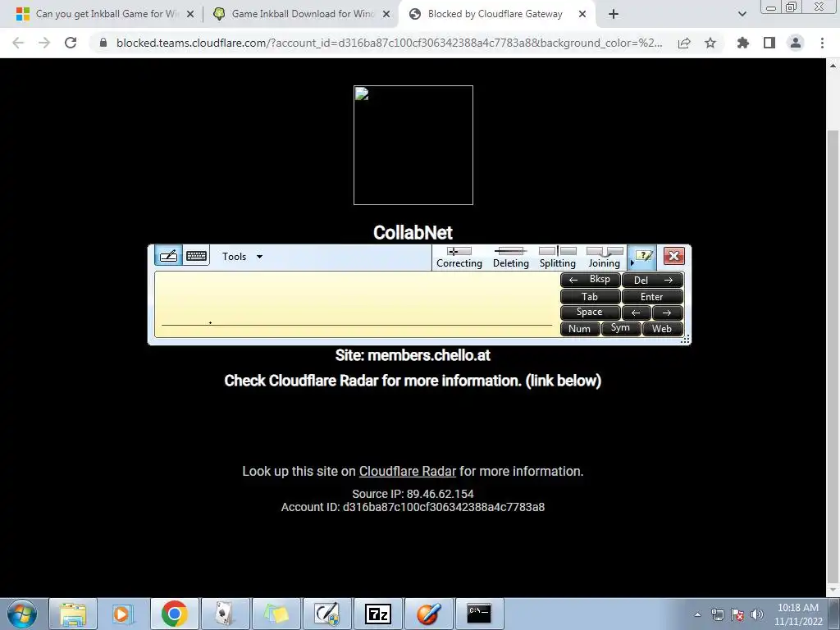This screenshot has width=840, height=630.
Task: Open Windows Explorer from taskbar
Action: click(73, 614)
